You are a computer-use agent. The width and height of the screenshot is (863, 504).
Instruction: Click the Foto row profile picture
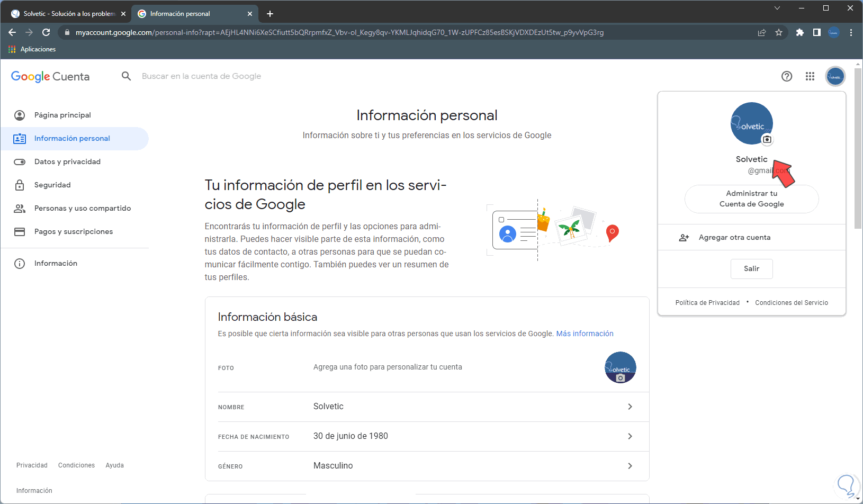pos(621,367)
